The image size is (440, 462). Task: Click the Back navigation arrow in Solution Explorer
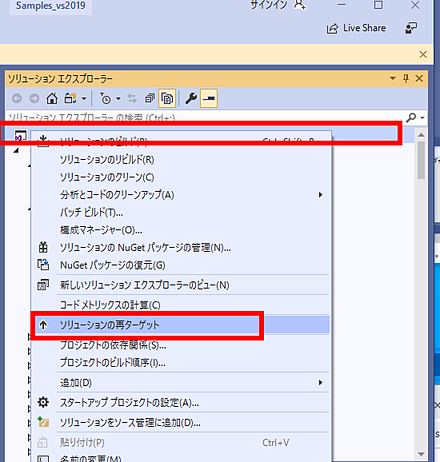[x=17, y=98]
